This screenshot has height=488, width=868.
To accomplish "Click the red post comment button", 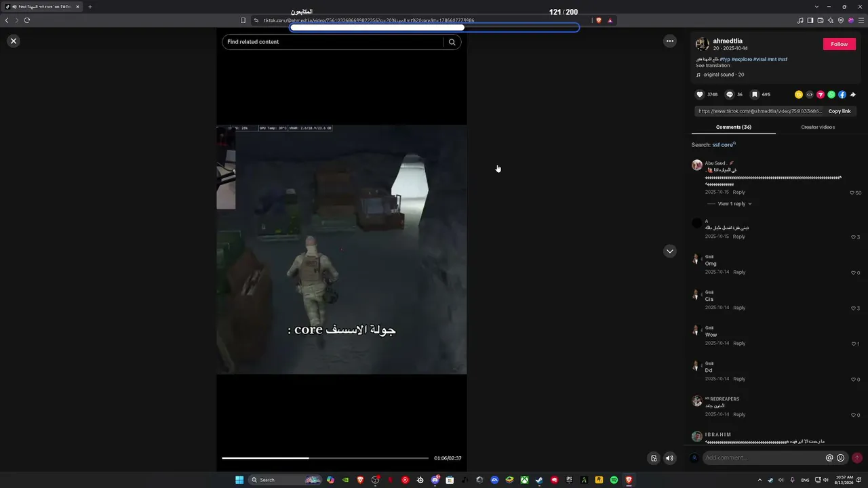I will (x=857, y=458).
